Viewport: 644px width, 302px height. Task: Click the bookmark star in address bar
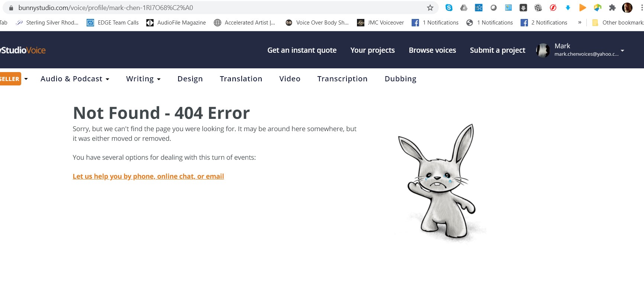click(x=430, y=8)
